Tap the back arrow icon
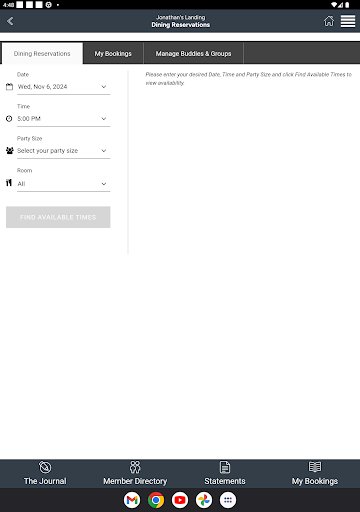The width and height of the screenshot is (360, 512). tap(10, 21)
